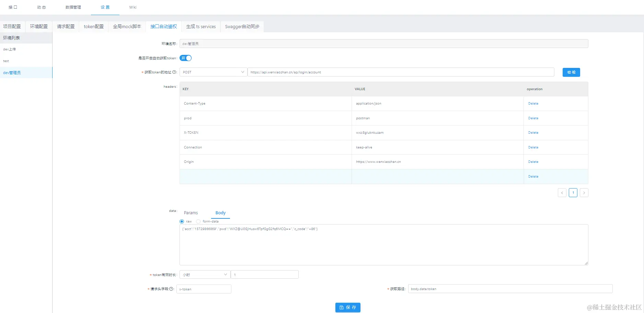Screen dimensions: 644x313
Task: Click the 环境名称 input field
Action: tap(384, 44)
